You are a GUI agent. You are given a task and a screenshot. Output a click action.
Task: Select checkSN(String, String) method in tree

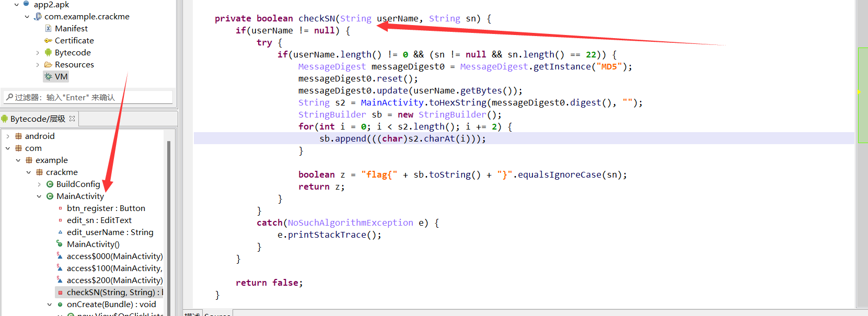coord(110,292)
